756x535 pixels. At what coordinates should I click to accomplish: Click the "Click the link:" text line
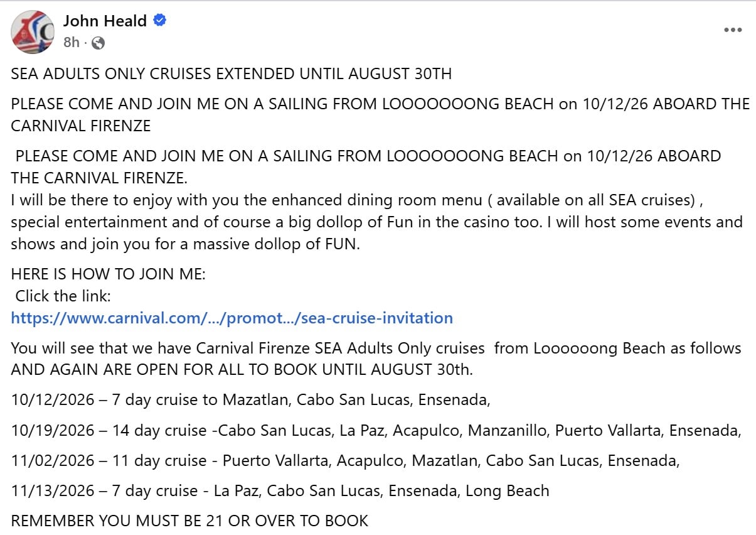(63, 296)
